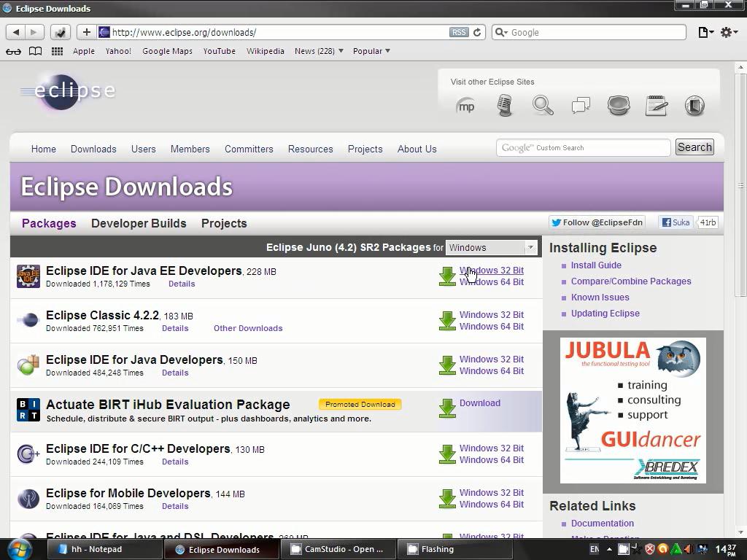Click Follow @EclipseFdn Twitter button
Image resolution: width=747 pixels, height=560 pixels.
[597, 222]
